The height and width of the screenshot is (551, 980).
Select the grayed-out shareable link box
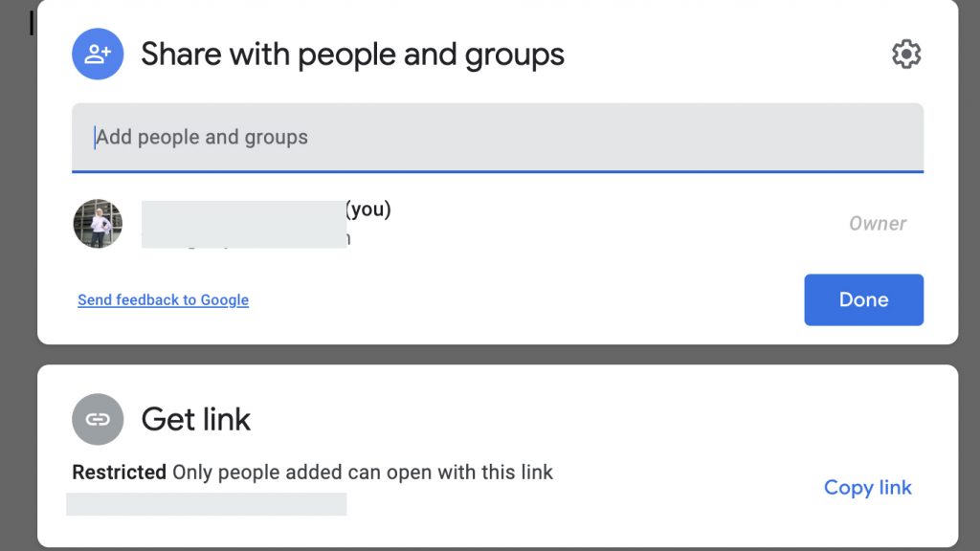pyautogui.click(x=207, y=504)
